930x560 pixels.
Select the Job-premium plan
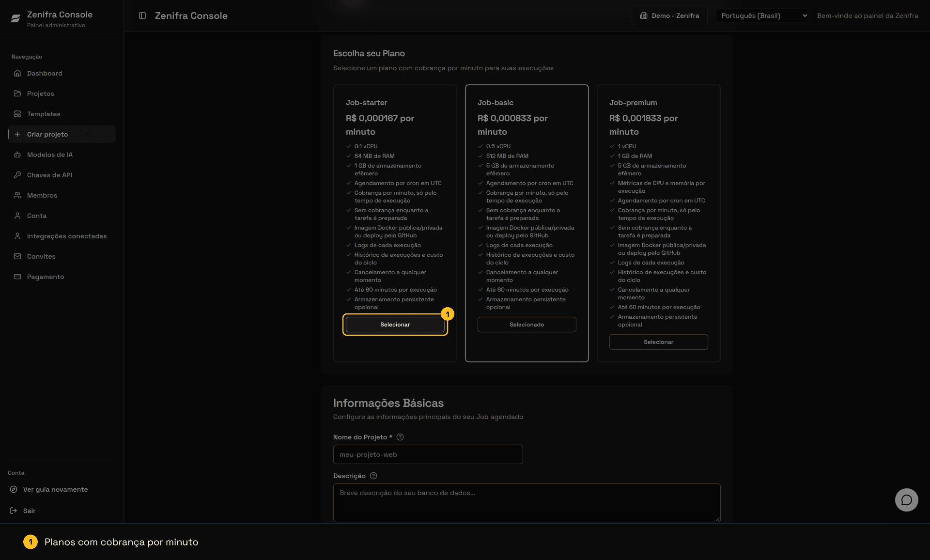pos(658,342)
